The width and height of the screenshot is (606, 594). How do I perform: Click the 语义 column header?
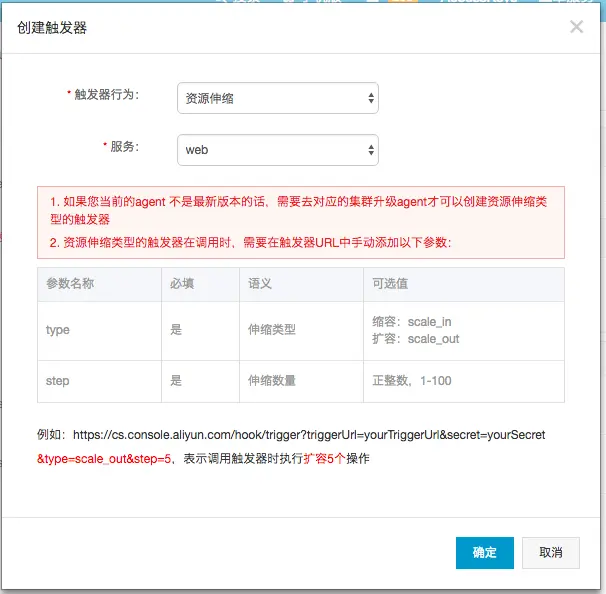[301, 284]
